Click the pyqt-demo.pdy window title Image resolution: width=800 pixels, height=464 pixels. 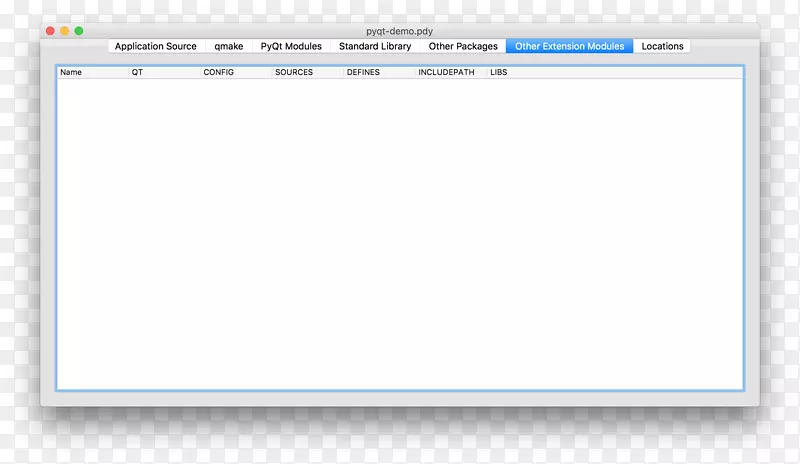399,31
